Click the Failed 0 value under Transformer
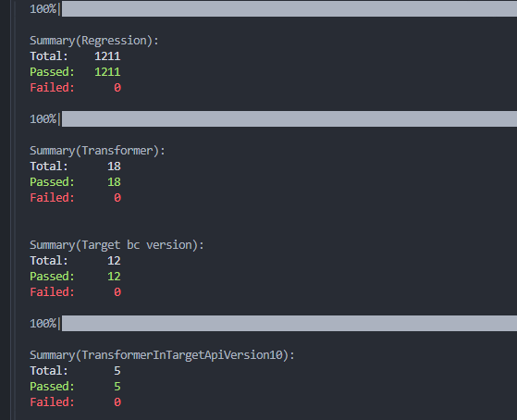This screenshot has height=420, width=517. click(x=117, y=198)
